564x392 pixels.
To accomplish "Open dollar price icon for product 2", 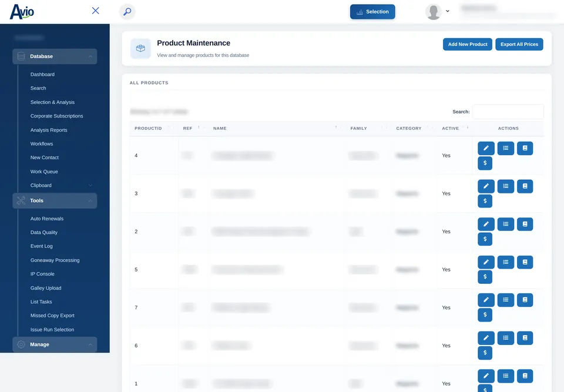I will coord(485,239).
